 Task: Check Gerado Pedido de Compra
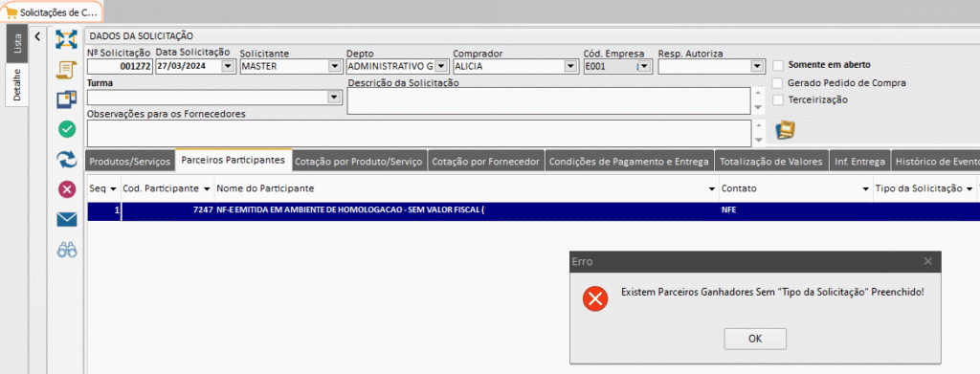778,82
